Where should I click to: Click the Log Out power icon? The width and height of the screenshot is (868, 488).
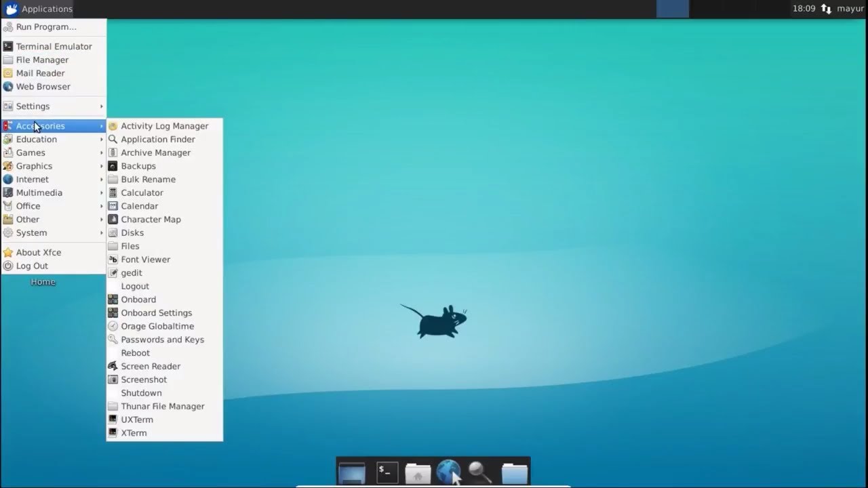(8, 266)
